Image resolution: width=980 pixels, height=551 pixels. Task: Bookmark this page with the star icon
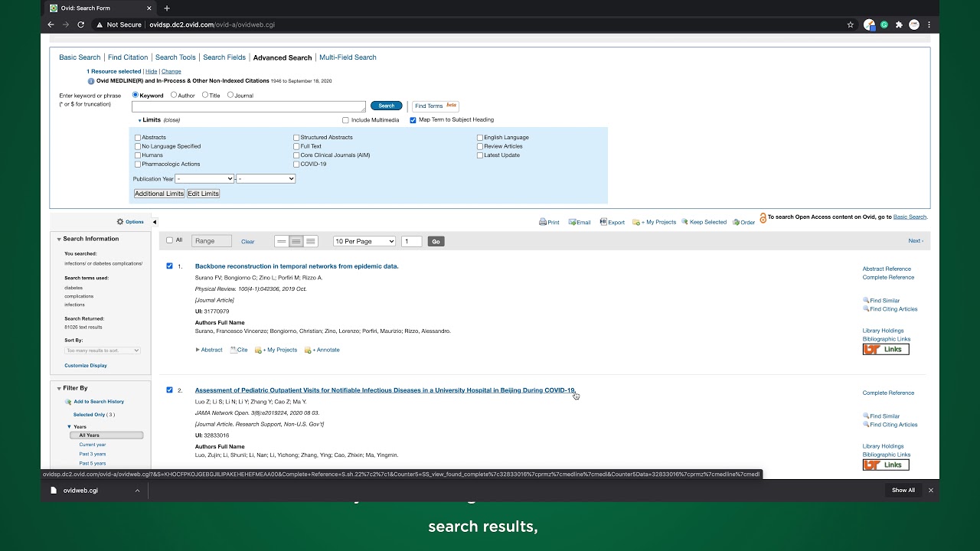point(850,24)
